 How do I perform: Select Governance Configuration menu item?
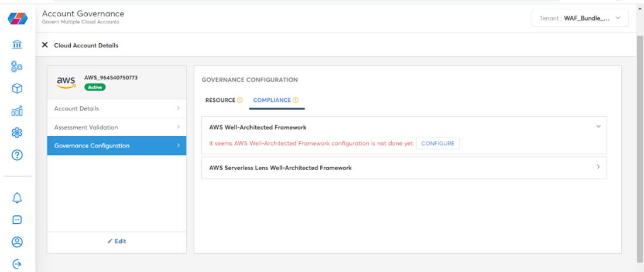(x=117, y=146)
